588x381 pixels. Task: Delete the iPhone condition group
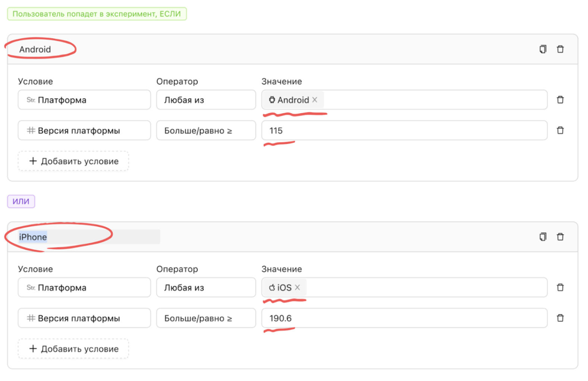point(560,237)
